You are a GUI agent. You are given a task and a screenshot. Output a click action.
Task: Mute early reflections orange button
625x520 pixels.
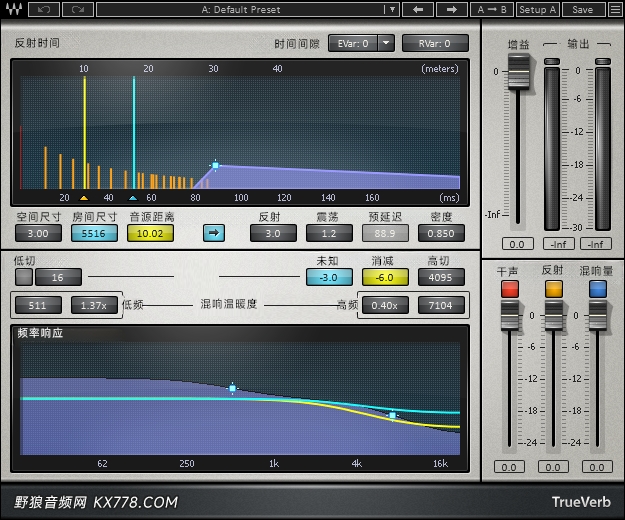(x=554, y=289)
